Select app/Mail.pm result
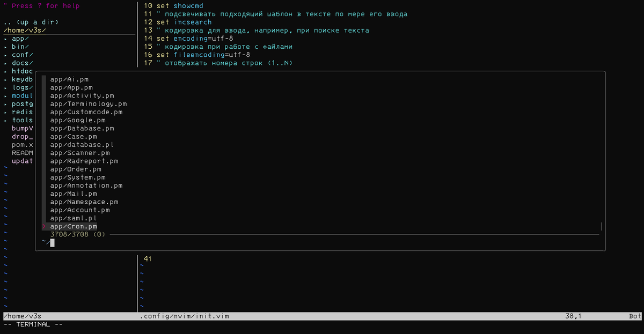 point(74,194)
